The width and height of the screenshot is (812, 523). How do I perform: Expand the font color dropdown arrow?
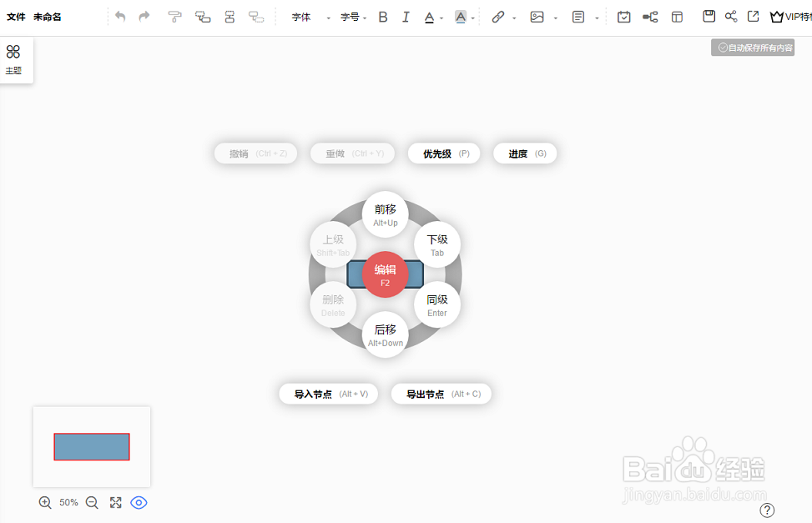click(441, 18)
